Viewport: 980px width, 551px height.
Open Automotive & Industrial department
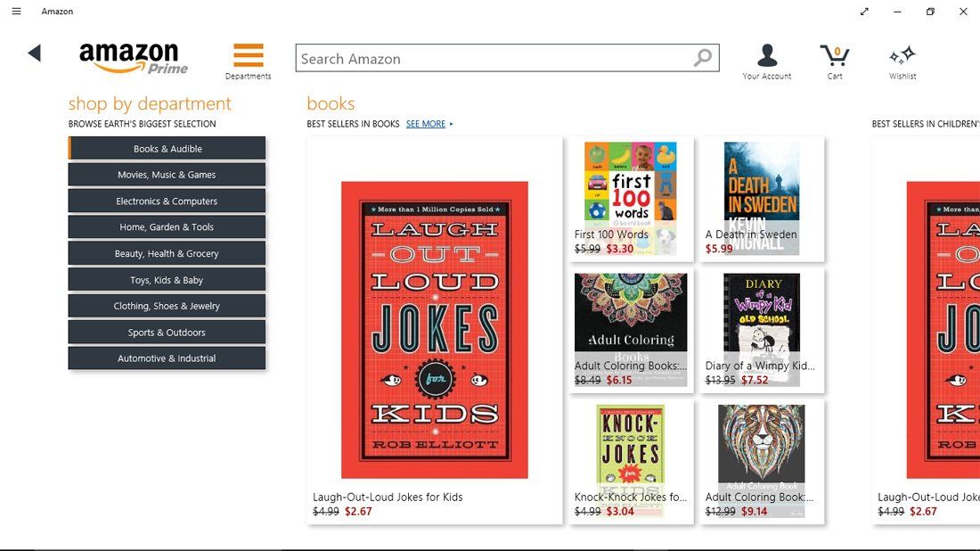tap(167, 358)
